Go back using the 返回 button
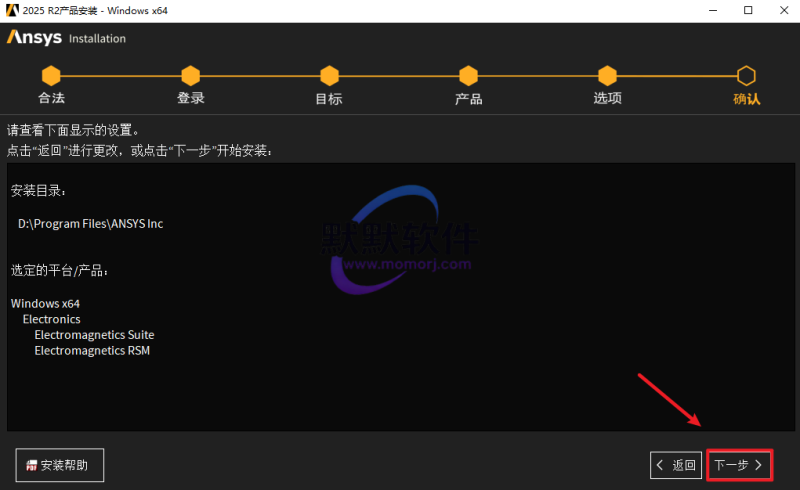The height and width of the screenshot is (490, 800). pyautogui.click(x=676, y=465)
